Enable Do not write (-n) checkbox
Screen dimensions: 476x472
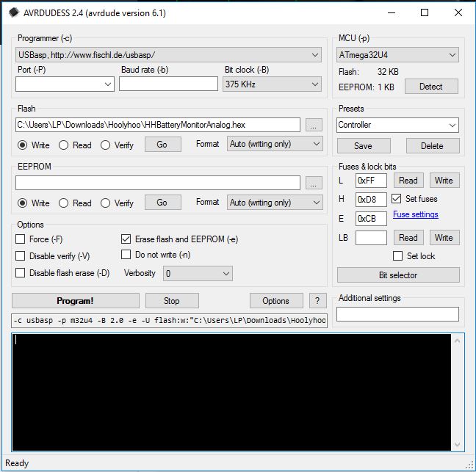(x=126, y=255)
